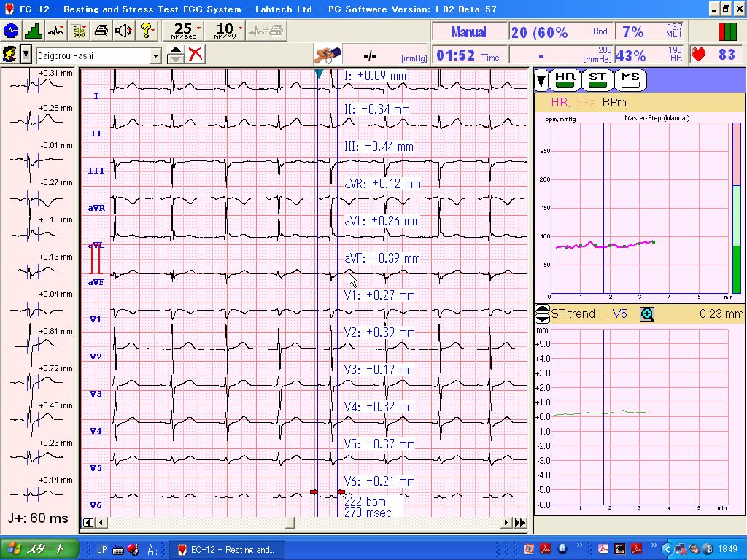Zoom the ST trend with magnifier icon
The width and height of the screenshot is (747, 560).
point(647,314)
